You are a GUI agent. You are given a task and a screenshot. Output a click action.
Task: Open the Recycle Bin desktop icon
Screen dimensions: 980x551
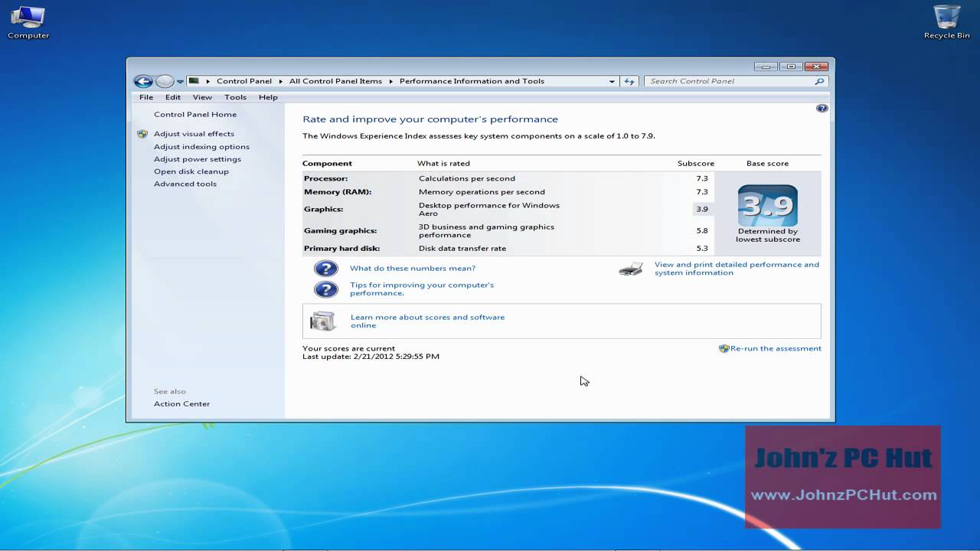coord(946,22)
